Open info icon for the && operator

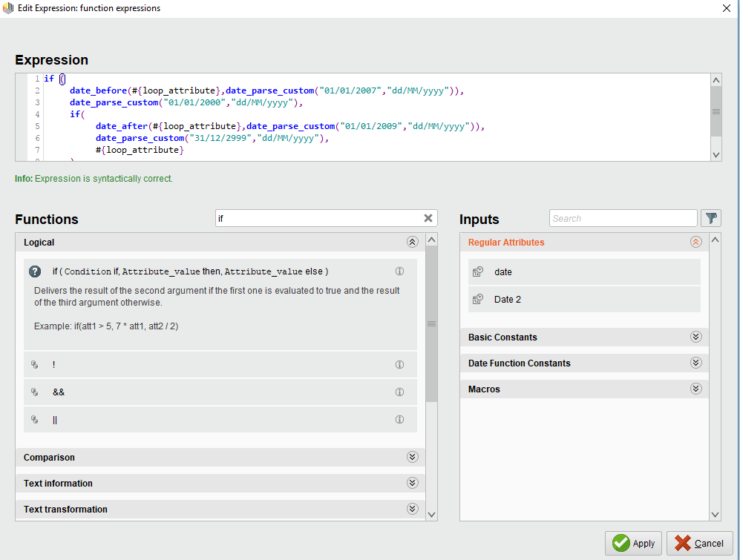[x=399, y=392]
